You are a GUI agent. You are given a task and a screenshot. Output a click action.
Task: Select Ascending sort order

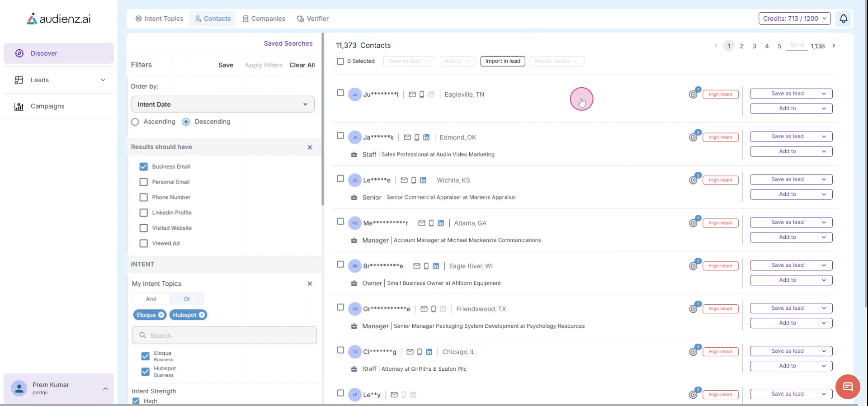click(135, 122)
